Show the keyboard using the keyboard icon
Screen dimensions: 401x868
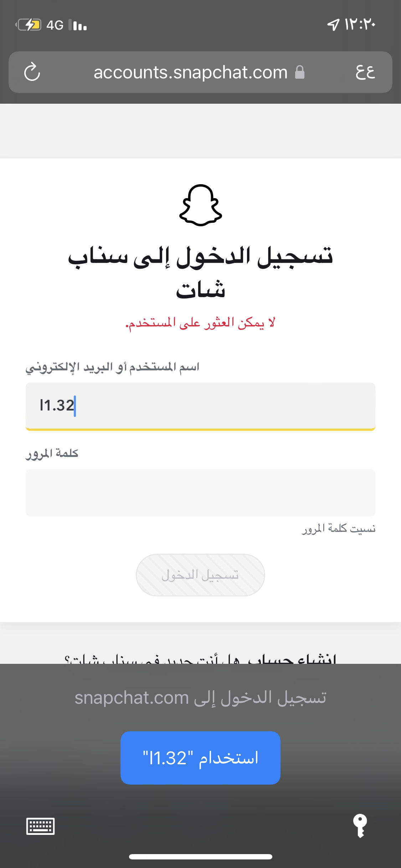click(x=40, y=826)
